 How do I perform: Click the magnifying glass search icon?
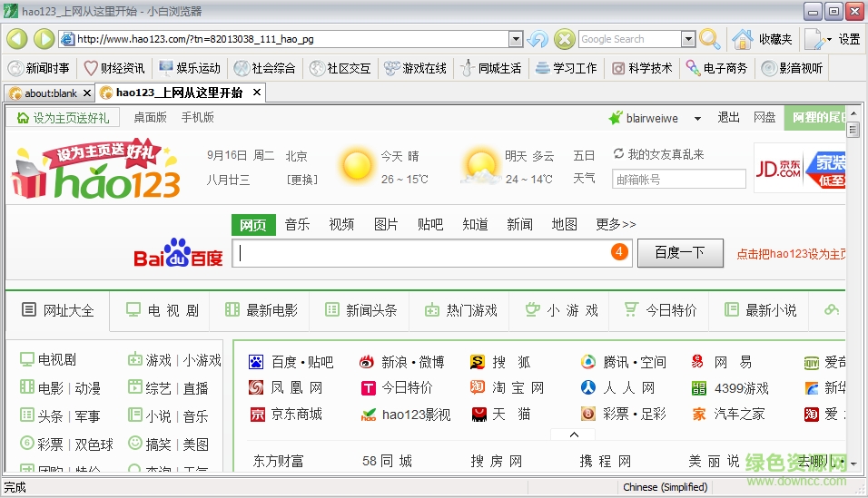[x=710, y=39]
